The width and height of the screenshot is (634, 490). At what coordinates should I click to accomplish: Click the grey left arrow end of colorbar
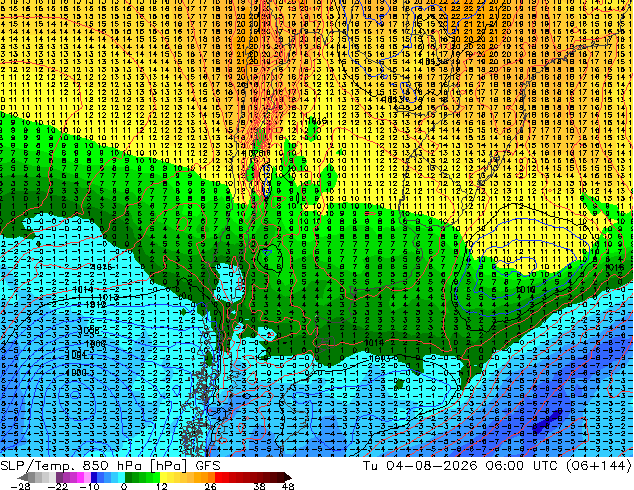click(x=22, y=477)
